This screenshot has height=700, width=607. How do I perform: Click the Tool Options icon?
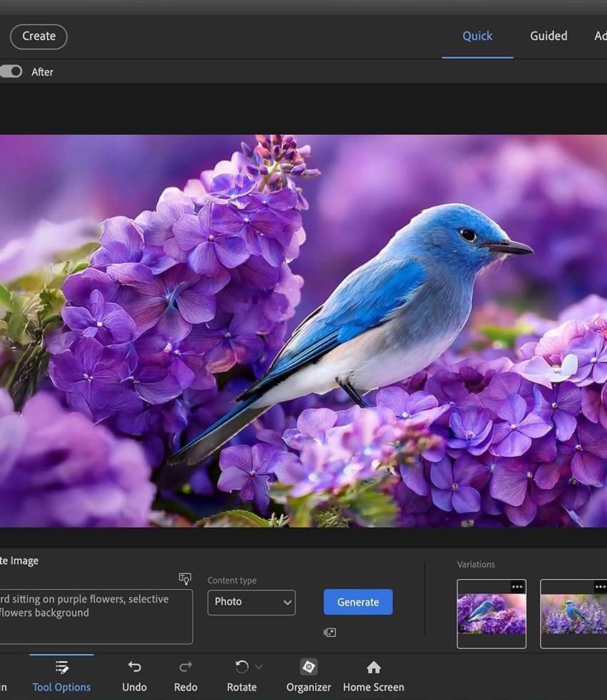coord(61,668)
